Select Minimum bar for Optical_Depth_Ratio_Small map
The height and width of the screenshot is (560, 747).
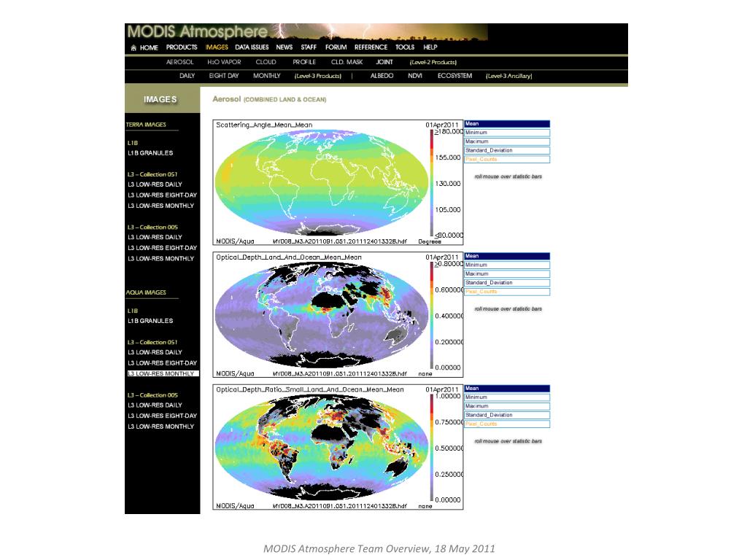click(507, 397)
